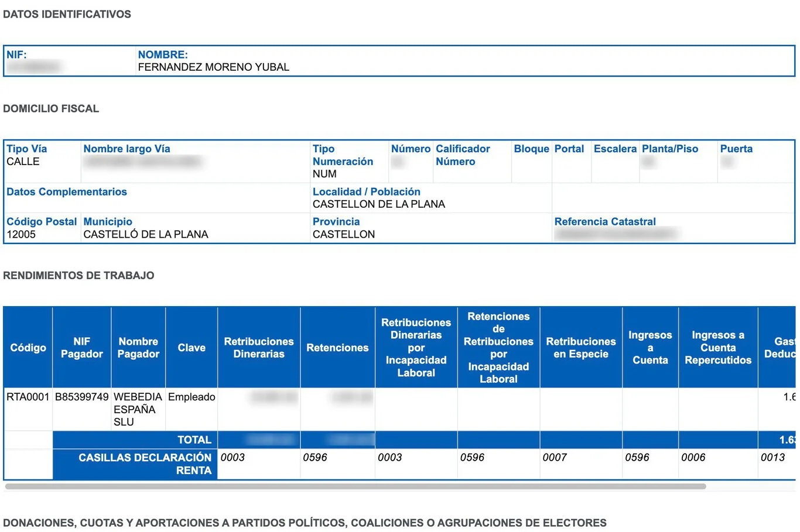Click the Provincia label
Viewport: 800px width, 532px height.
click(336, 221)
